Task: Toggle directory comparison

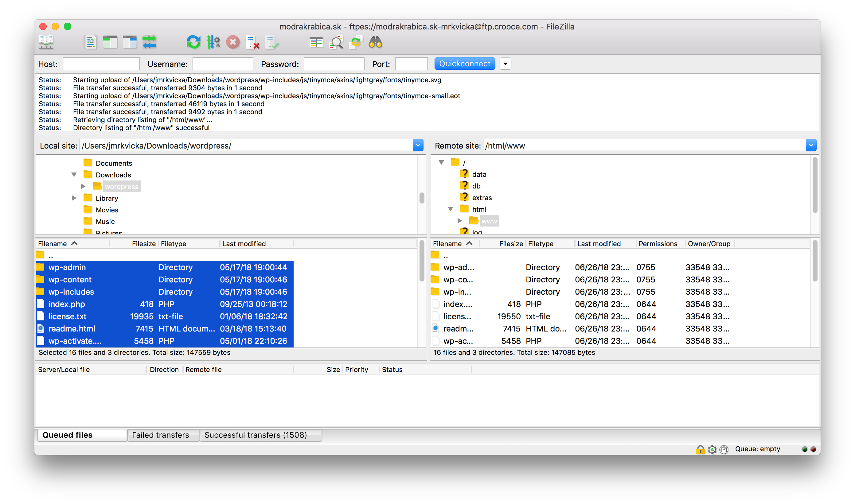Action: pos(336,42)
